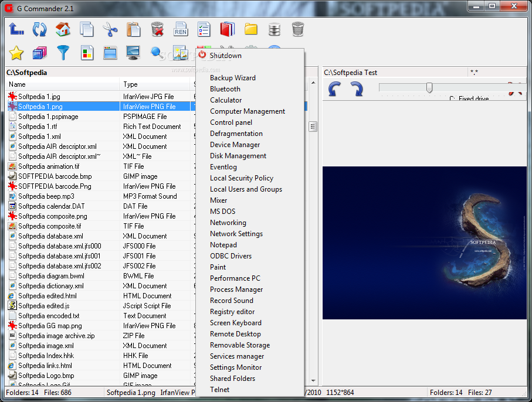Sort files by the Name column header
The width and height of the screenshot is (532, 402).
coord(62,84)
